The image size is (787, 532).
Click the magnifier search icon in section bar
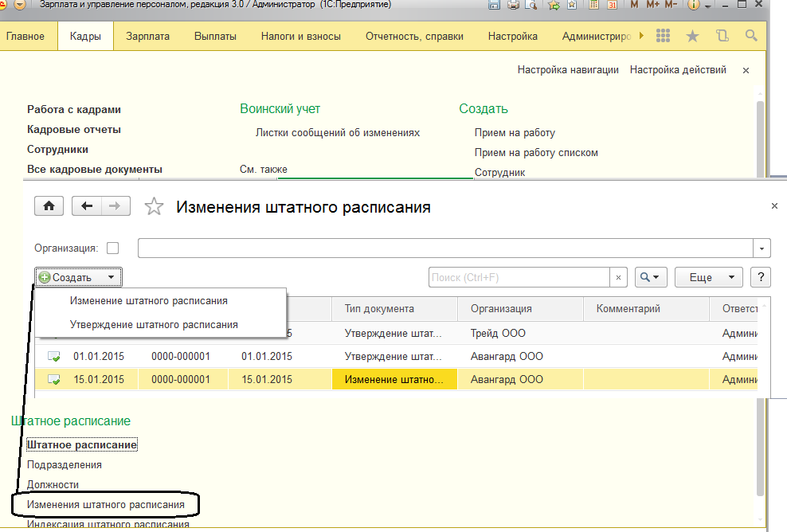click(x=750, y=36)
